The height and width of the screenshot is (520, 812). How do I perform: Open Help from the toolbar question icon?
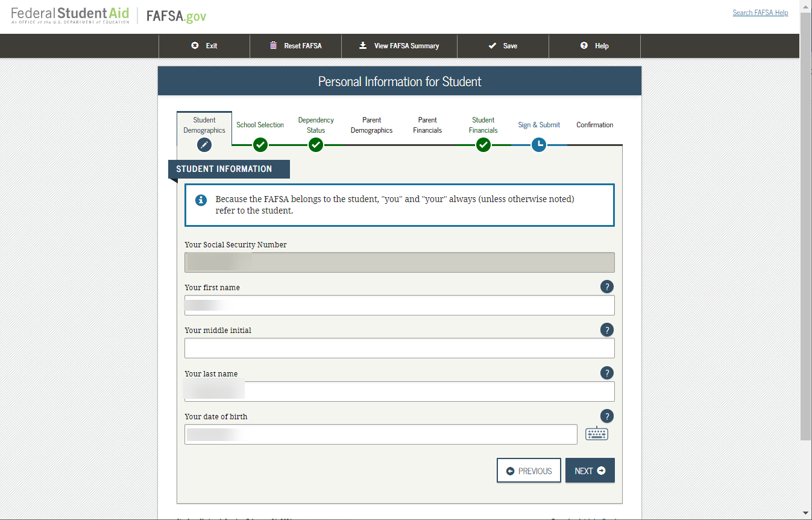click(584, 46)
